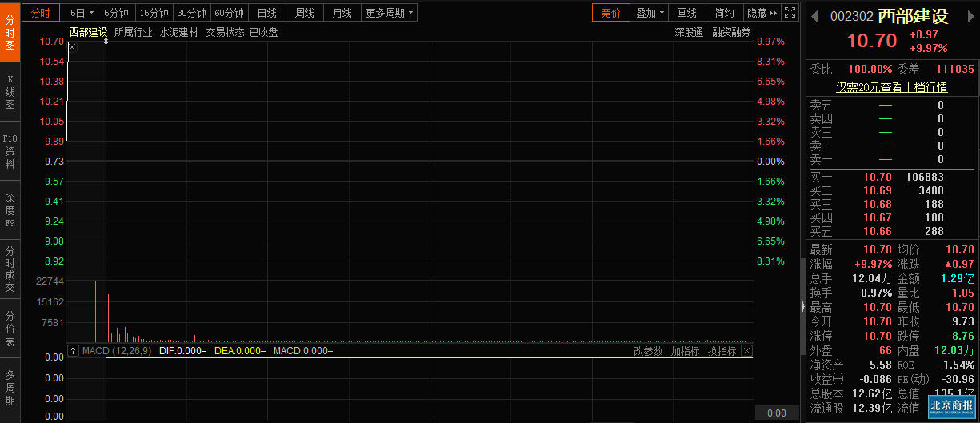Image resolution: width=980 pixels, height=423 pixels.
Task: Click the 跌停 value 8.76
Action: (x=963, y=336)
